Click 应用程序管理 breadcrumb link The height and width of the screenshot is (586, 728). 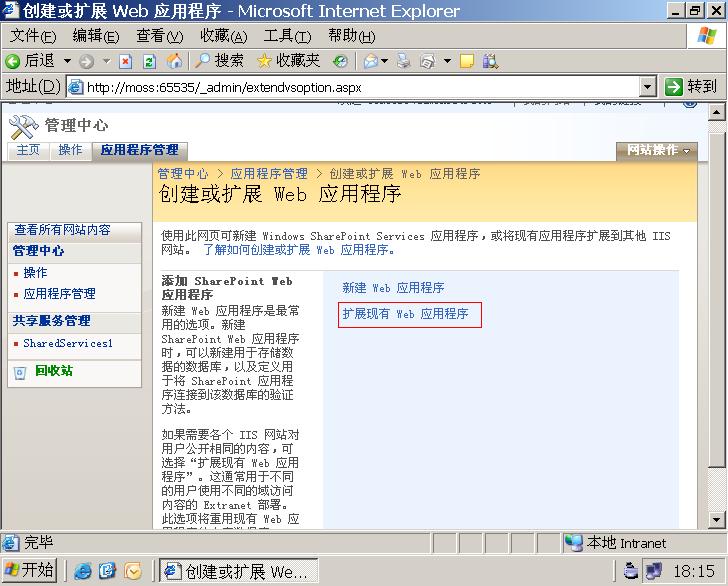point(269,174)
